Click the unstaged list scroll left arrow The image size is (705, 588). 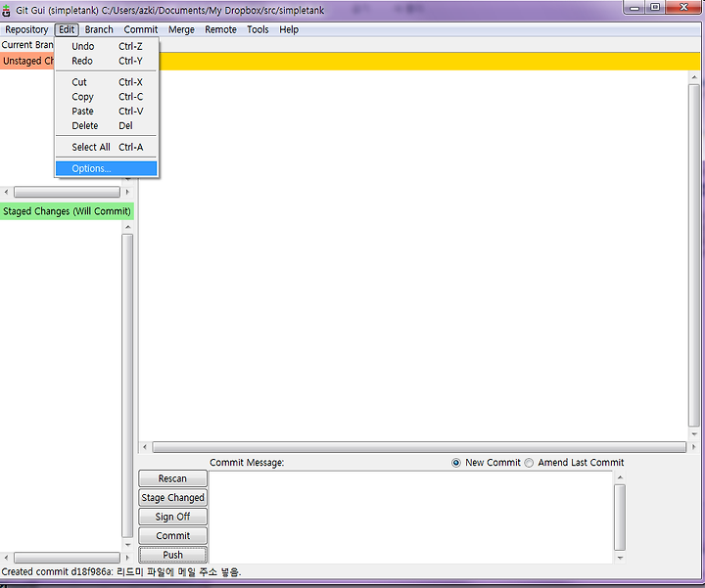(6, 193)
